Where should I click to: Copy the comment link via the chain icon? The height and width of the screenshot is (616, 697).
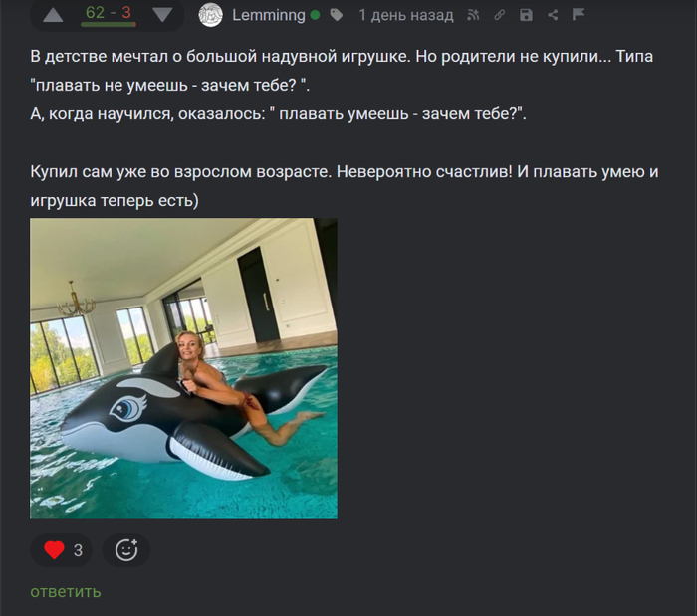(x=500, y=15)
